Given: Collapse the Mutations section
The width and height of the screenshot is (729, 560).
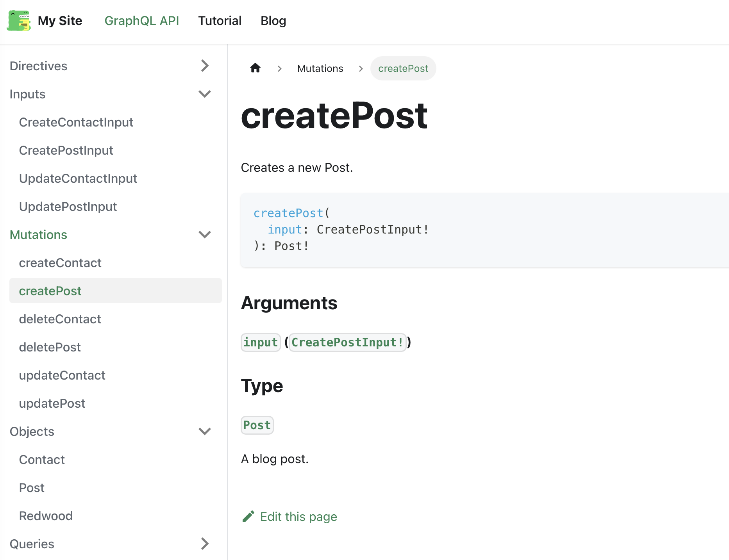Looking at the screenshot, I should tap(204, 234).
